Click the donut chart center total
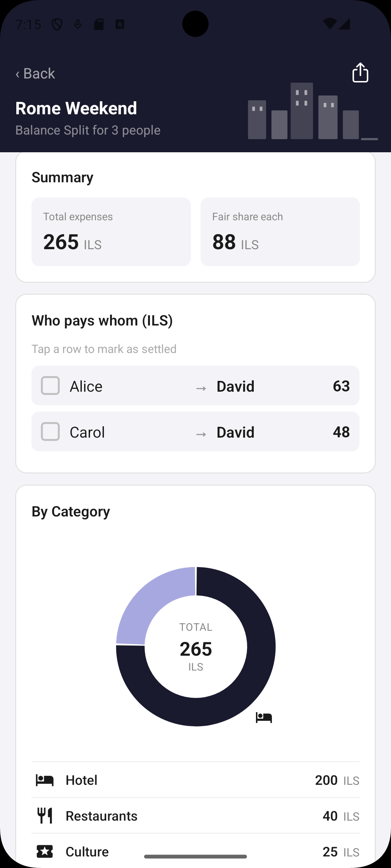Screen dimensions: 391x868 196,647
